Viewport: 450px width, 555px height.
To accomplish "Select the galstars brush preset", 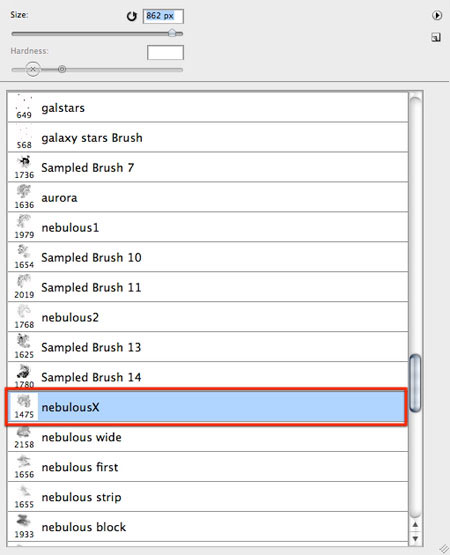I will (x=208, y=108).
